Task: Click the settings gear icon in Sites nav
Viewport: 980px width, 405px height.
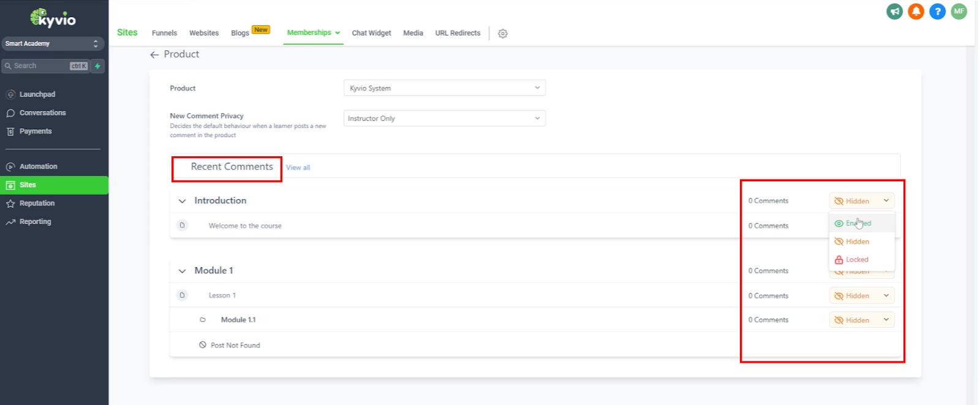Action: coord(503,34)
